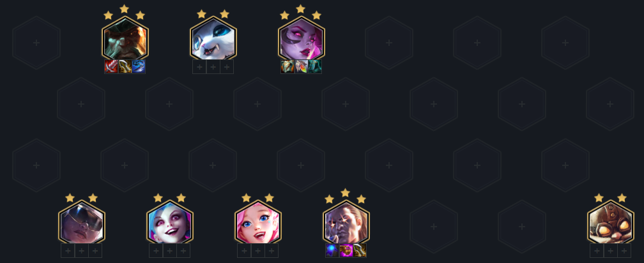The width and height of the screenshot is (644, 263).
Task: Click gold blade item under bearded champion
Action: click(x=125, y=66)
